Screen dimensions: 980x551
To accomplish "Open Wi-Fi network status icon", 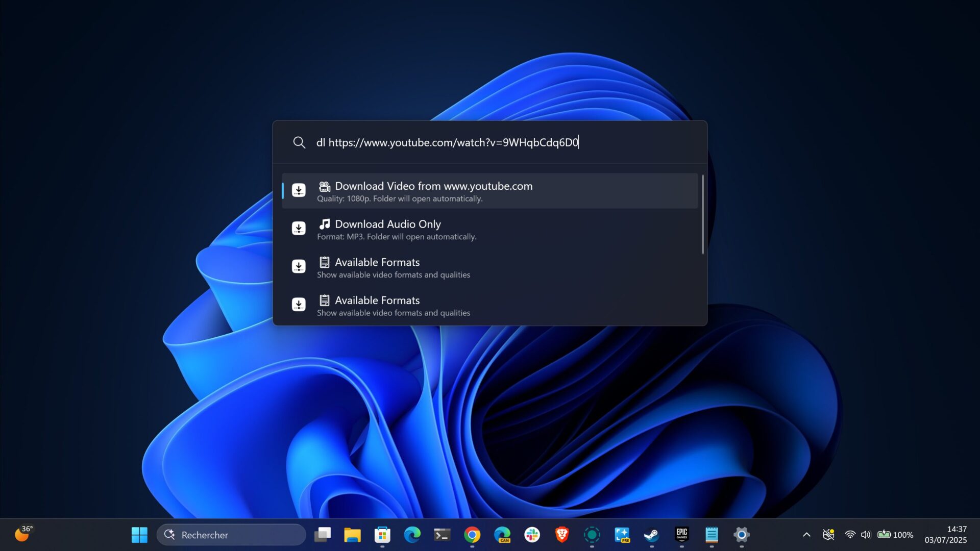I will 850,535.
